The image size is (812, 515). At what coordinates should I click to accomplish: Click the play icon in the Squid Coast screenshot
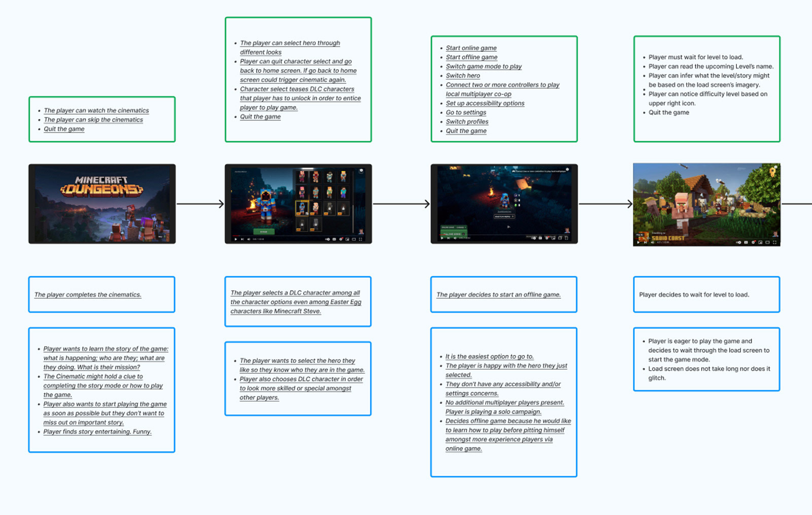(x=638, y=242)
